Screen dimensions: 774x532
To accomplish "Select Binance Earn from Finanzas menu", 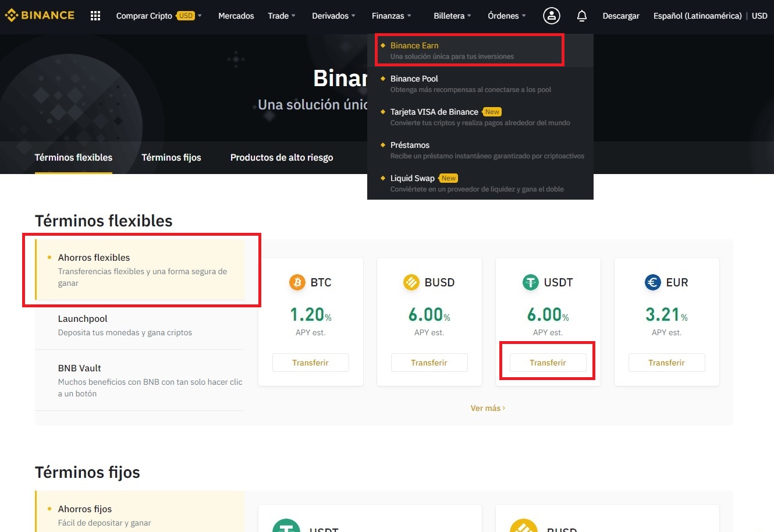I will (x=480, y=50).
